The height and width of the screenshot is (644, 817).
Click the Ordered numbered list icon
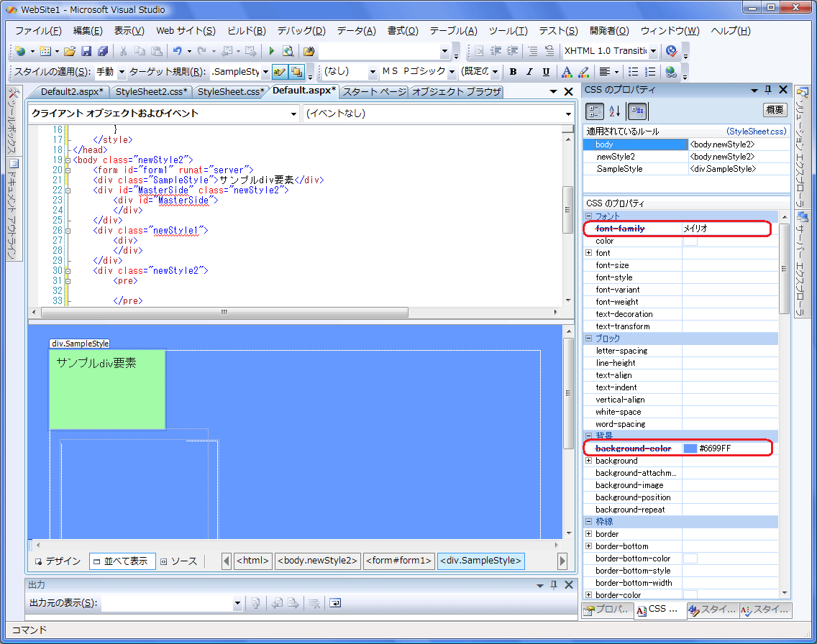[649, 72]
